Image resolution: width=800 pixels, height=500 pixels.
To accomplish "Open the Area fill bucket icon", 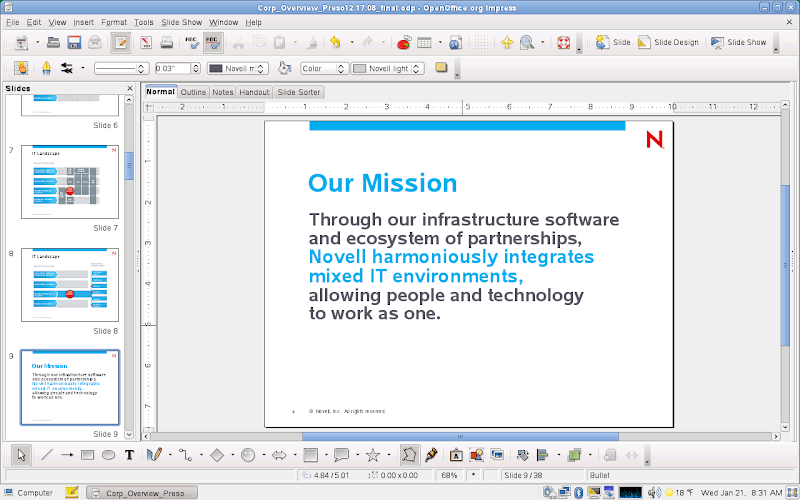I will pos(285,68).
